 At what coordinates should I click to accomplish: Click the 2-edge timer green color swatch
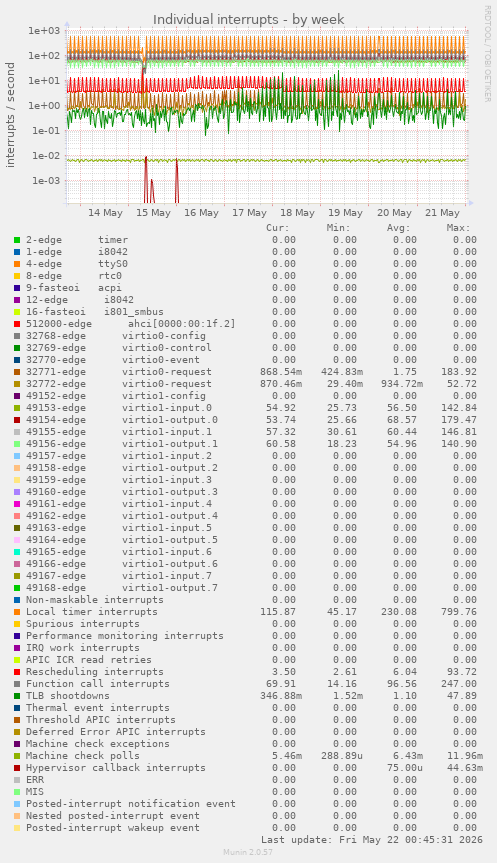(17, 240)
